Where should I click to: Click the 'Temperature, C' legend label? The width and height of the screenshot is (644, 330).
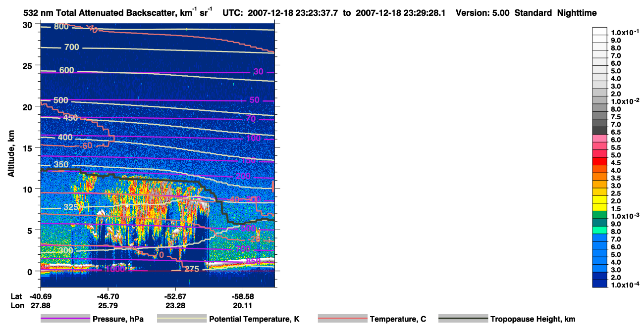coord(398,319)
